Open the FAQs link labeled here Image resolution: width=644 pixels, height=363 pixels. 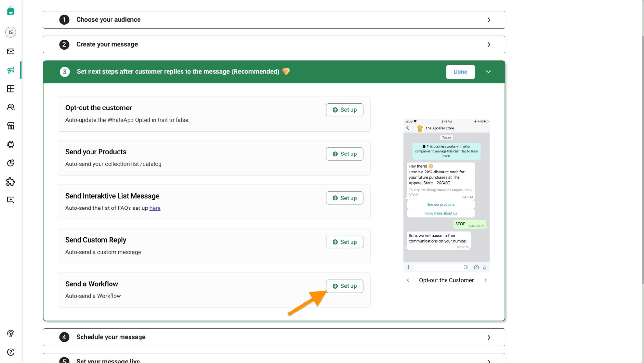[x=155, y=208]
